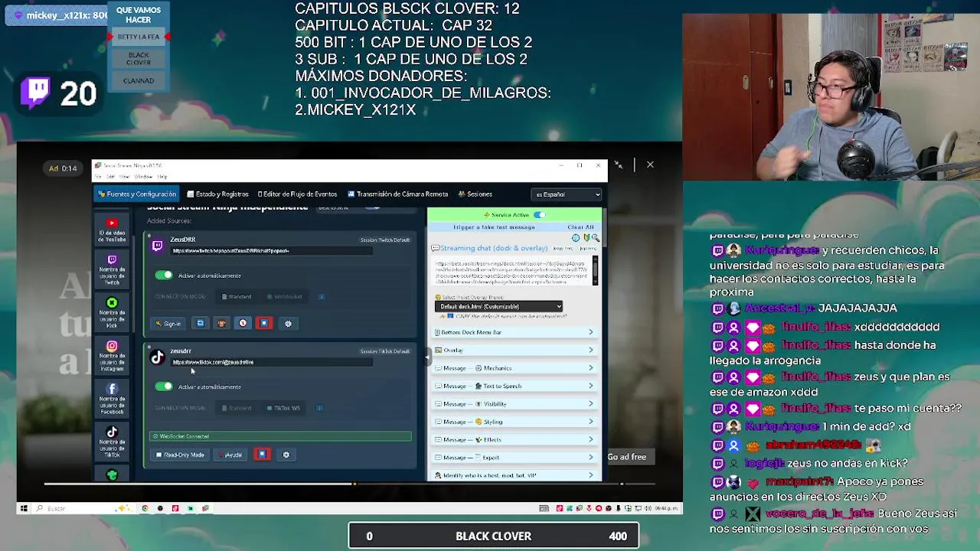This screenshot has width=980, height=551.
Task: Toggle Activar automáticamente for ZeusDRR Twitch
Action: pyautogui.click(x=164, y=275)
